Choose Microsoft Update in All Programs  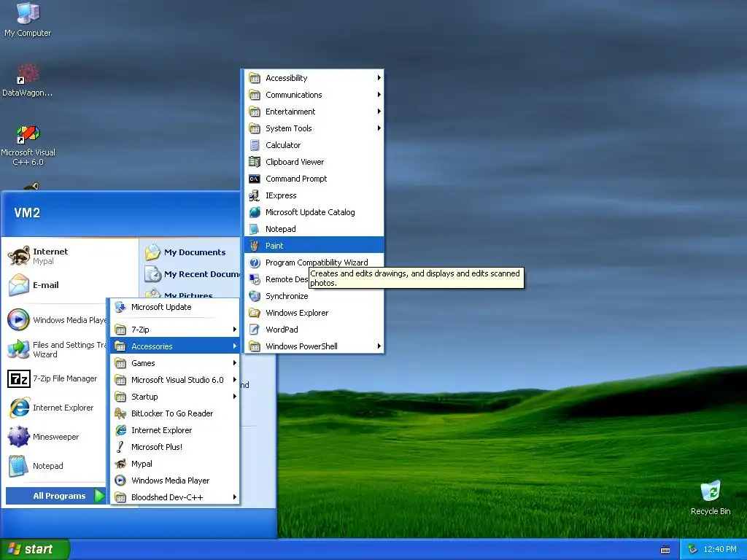pos(174,307)
